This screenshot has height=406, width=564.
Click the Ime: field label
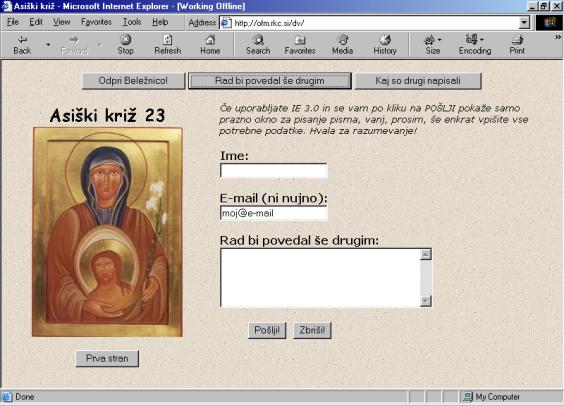(x=234, y=156)
